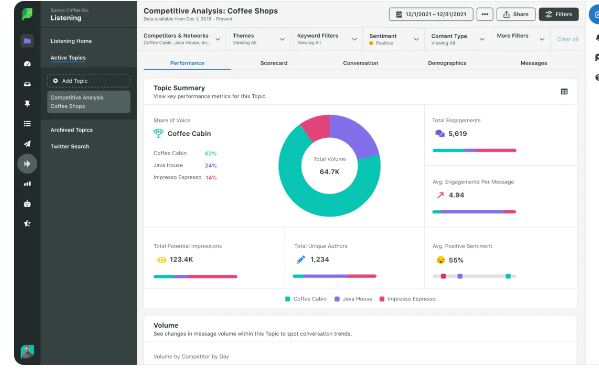Viewport: 599px width, 379px height.
Task: Click the pink segment of the donut chart
Action: pyautogui.click(x=317, y=127)
